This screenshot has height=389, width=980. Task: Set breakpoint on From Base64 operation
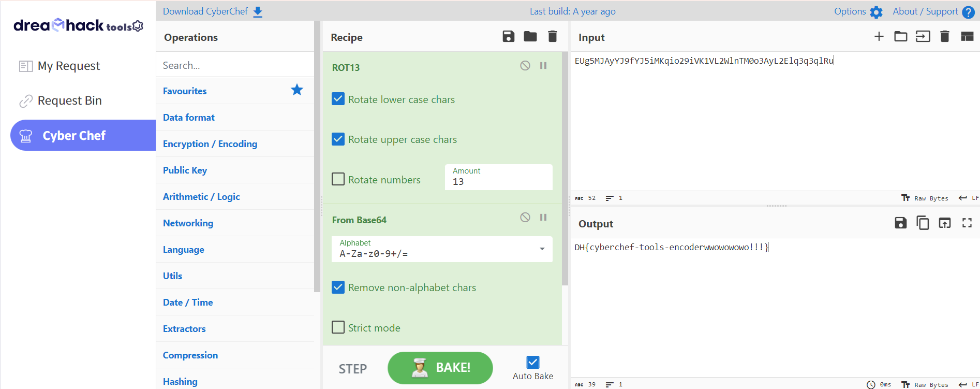543,217
